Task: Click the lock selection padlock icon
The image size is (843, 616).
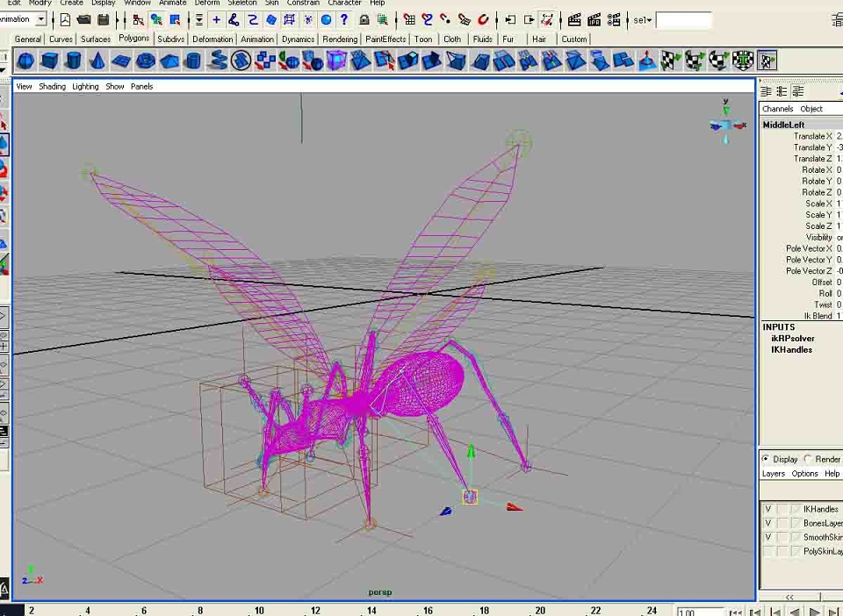Action: 364,20
